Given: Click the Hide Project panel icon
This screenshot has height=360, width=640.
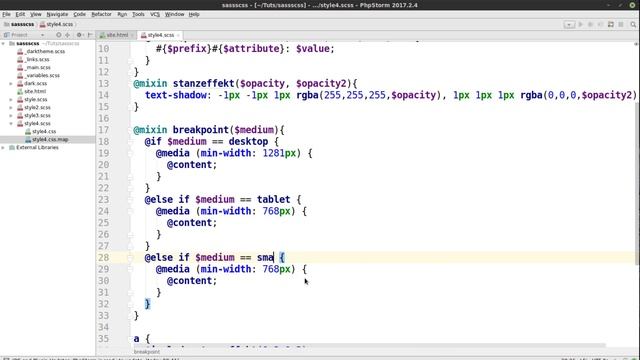Looking at the screenshot, I should coord(90,35).
